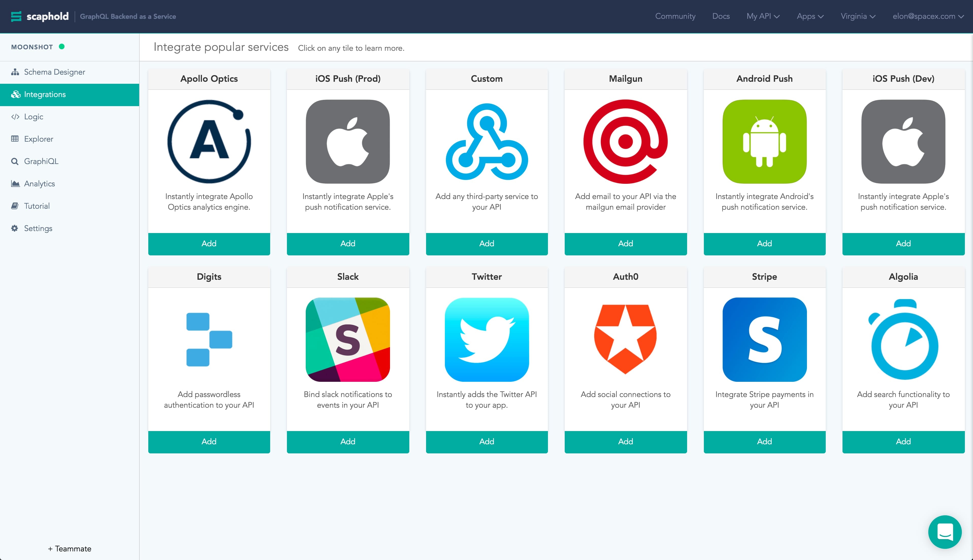Viewport: 973px width, 560px height.
Task: Open the Intercom chat bubble
Action: point(945,532)
